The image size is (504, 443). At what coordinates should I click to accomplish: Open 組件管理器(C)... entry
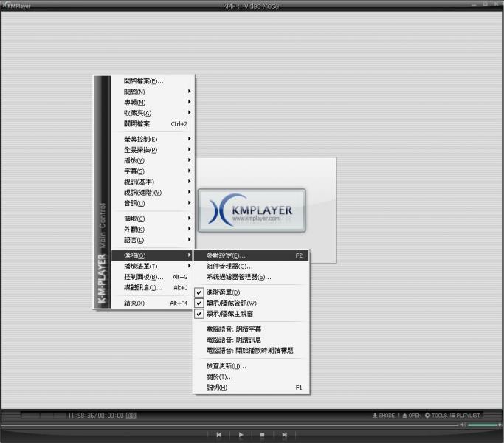tap(251, 267)
